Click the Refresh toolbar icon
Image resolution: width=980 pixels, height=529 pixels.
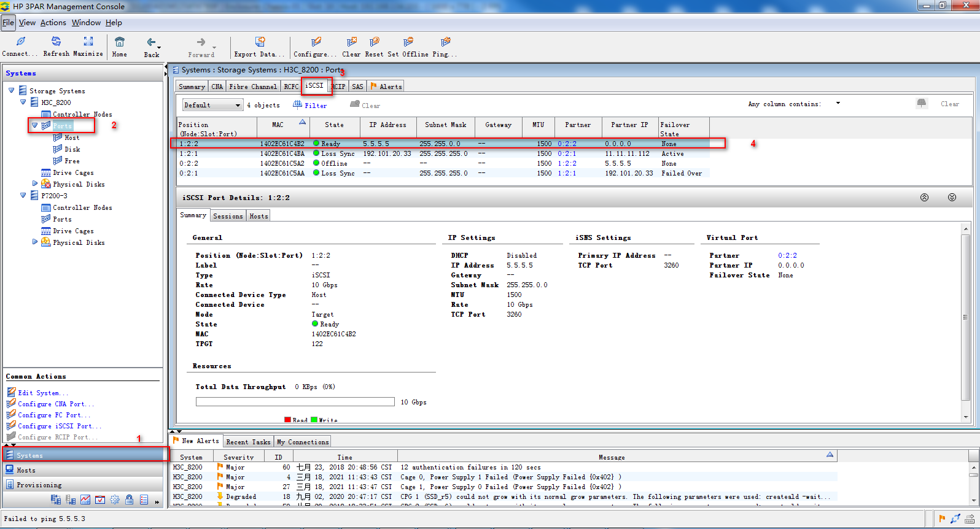coord(56,41)
